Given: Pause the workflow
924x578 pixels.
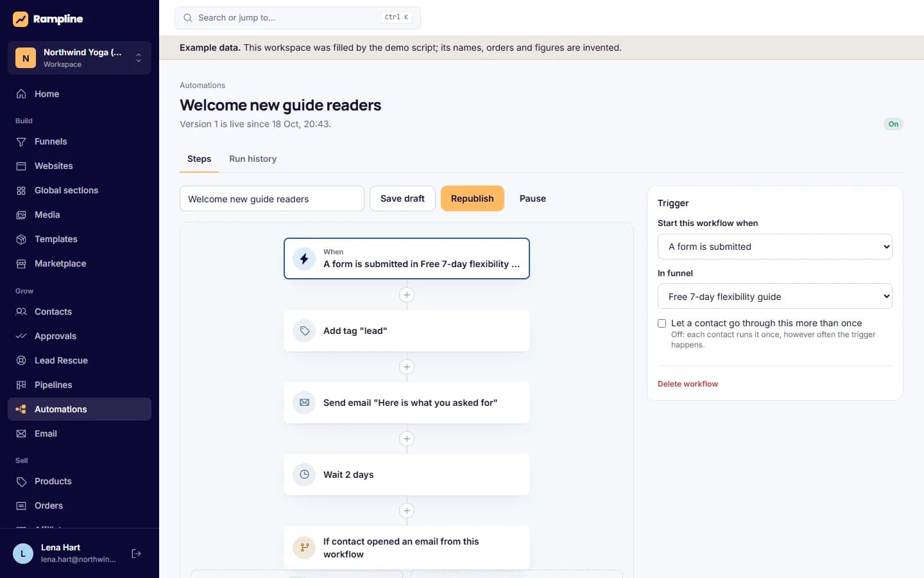Looking at the screenshot, I should pos(533,198).
